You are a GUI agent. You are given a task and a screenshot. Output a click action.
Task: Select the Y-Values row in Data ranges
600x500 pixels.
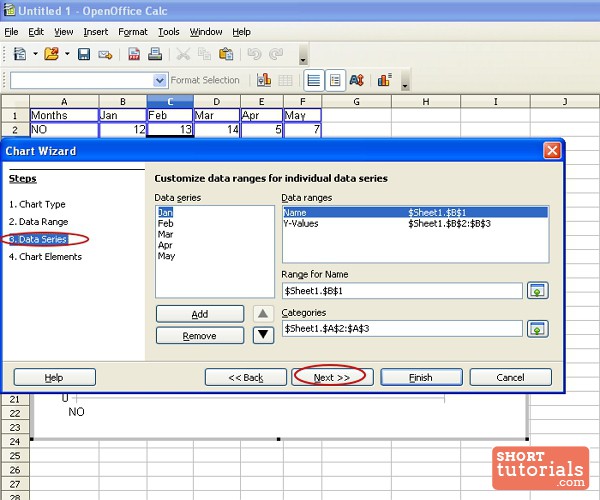tap(415, 223)
